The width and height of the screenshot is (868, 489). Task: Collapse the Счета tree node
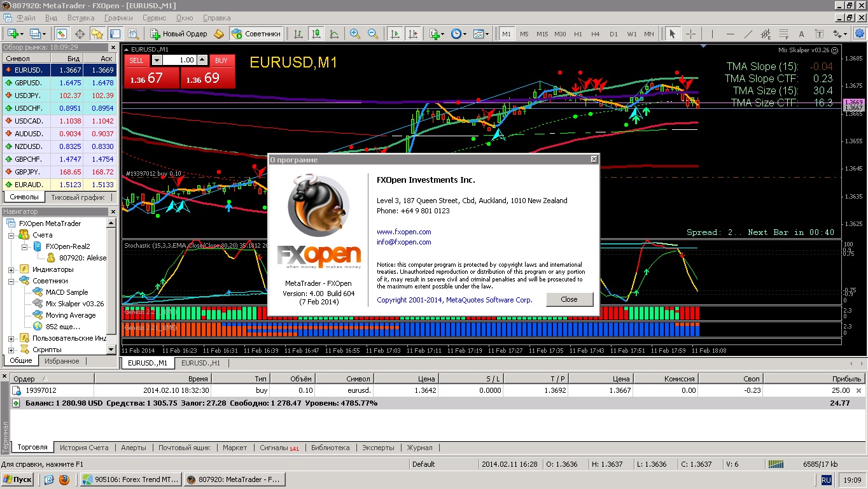(11, 235)
